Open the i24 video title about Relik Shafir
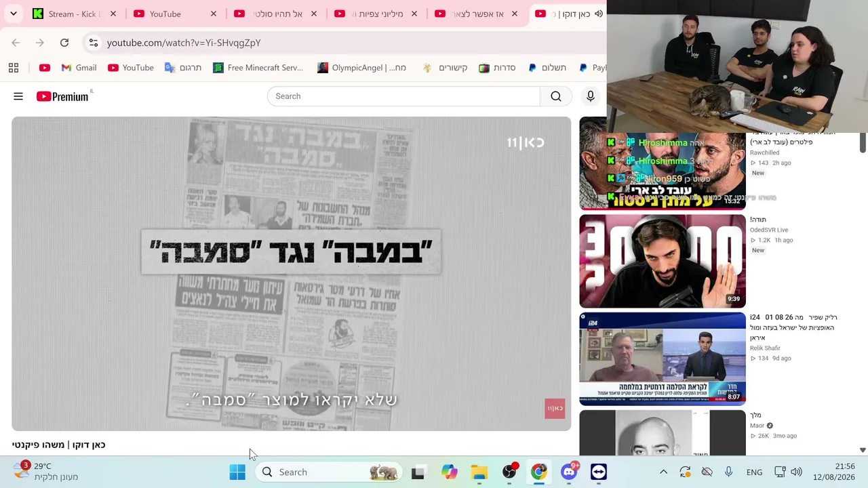868x488 pixels. pos(793,327)
